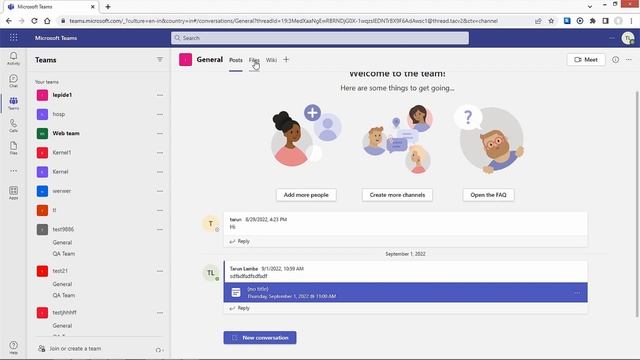The image size is (640, 360).
Task: Bookmark this page with star icon
Action: pyautogui.click(x=551, y=21)
